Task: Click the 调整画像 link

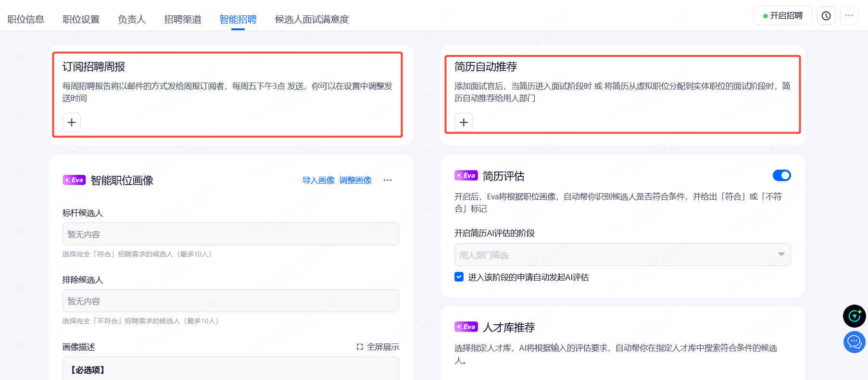Action: pyautogui.click(x=355, y=180)
